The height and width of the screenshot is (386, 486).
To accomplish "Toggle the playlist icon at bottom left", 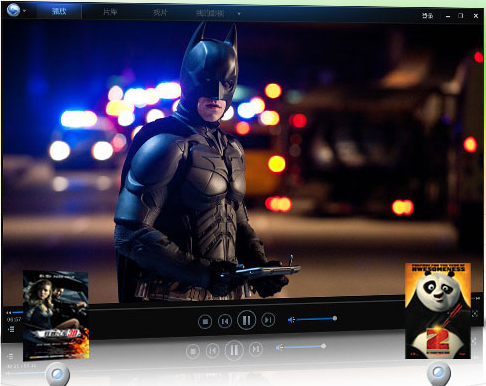I will pos(11,329).
